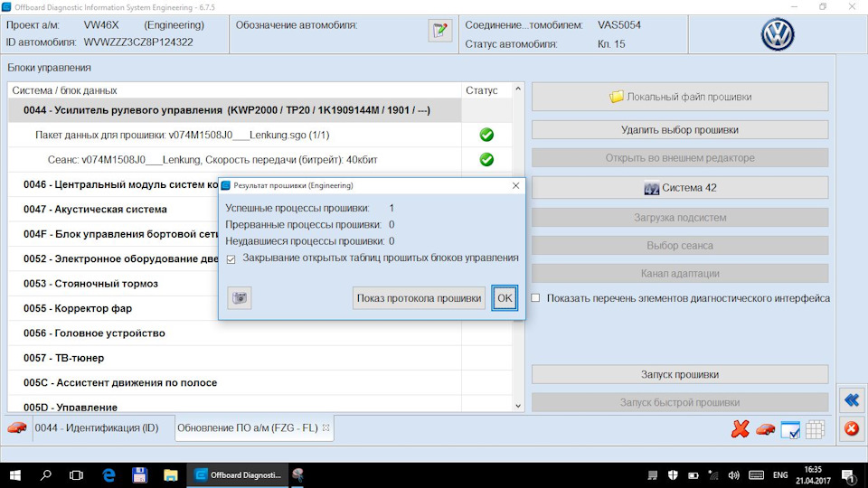868x488 pixels.
Task: Select 0057 - ТВ-тюнер row
Action: [235, 358]
